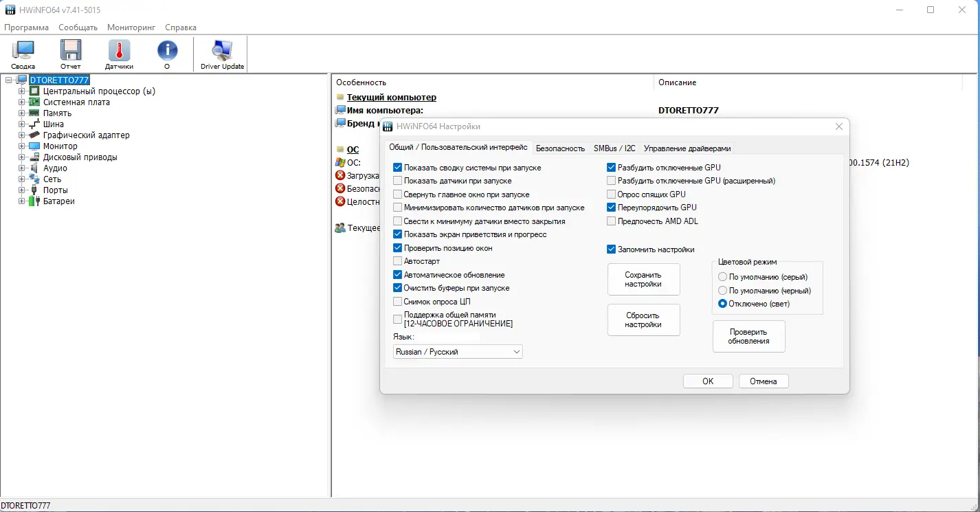Open the Сводка (summary) toolbar icon
Screen dimensions: 980x512
[23, 50]
